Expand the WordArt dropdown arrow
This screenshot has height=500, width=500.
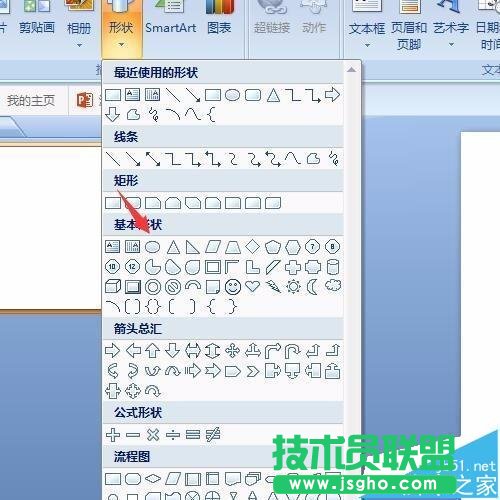[x=451, y=45]
